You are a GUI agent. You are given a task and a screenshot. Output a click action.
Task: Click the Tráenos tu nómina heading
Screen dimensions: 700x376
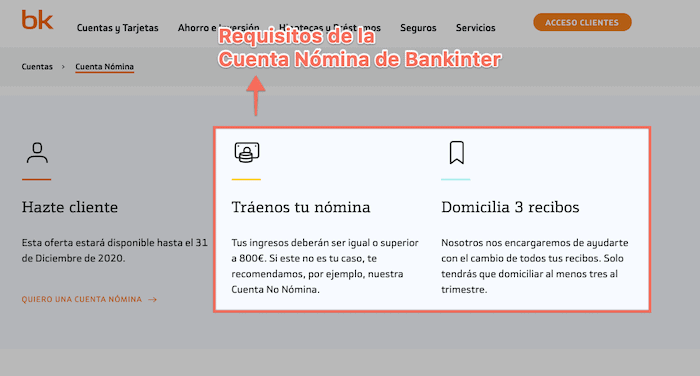pyautogui.click(x=301, y=207)
